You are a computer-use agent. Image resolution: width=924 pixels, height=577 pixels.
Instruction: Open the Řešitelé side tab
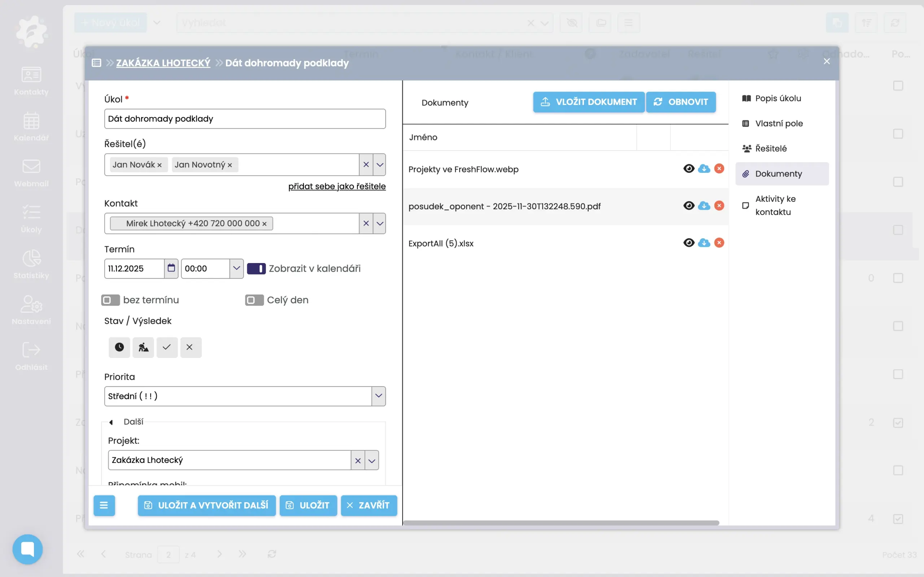[771, 148]
